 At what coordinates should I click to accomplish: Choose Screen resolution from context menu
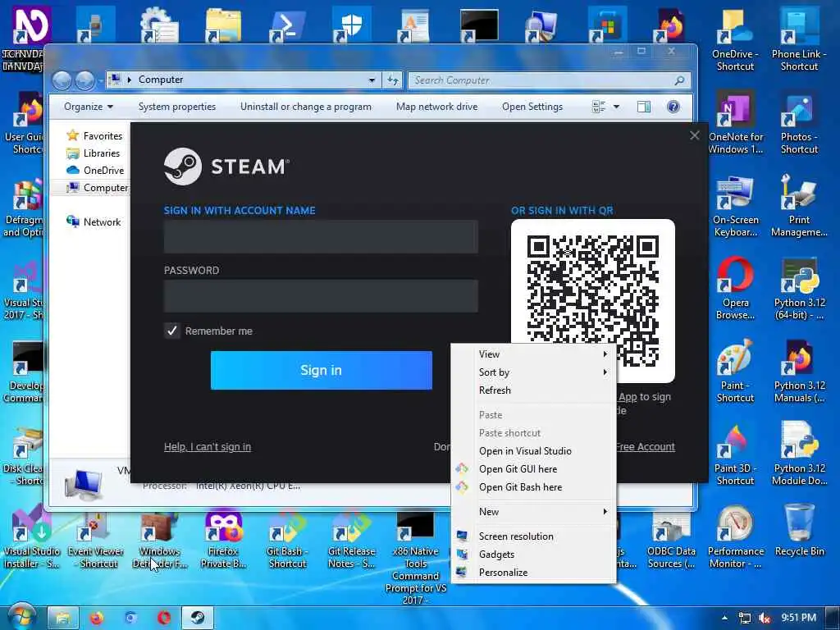[533, 536]
